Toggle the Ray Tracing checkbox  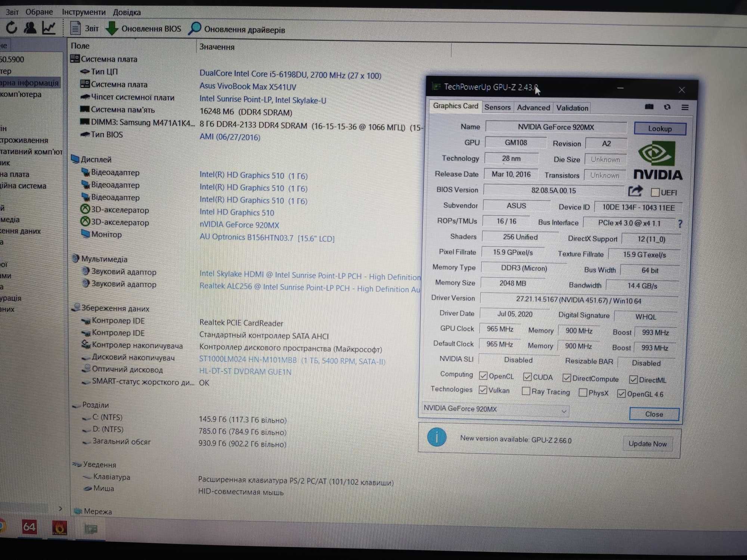(526, 391)
